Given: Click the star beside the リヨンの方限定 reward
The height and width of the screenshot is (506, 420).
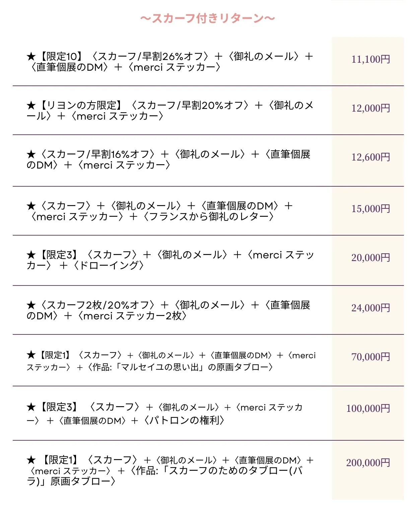Looking at the screenshot, I should [31, 106].
